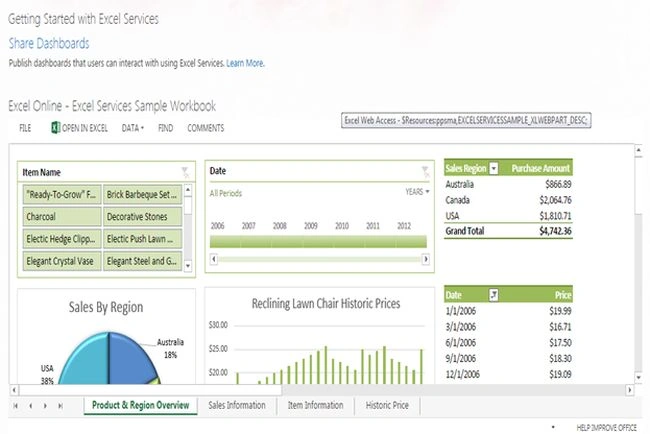This screenshot has width=650, height=434.
Task: Expand the YEARS time level dropdown
Action: [417, 192]
